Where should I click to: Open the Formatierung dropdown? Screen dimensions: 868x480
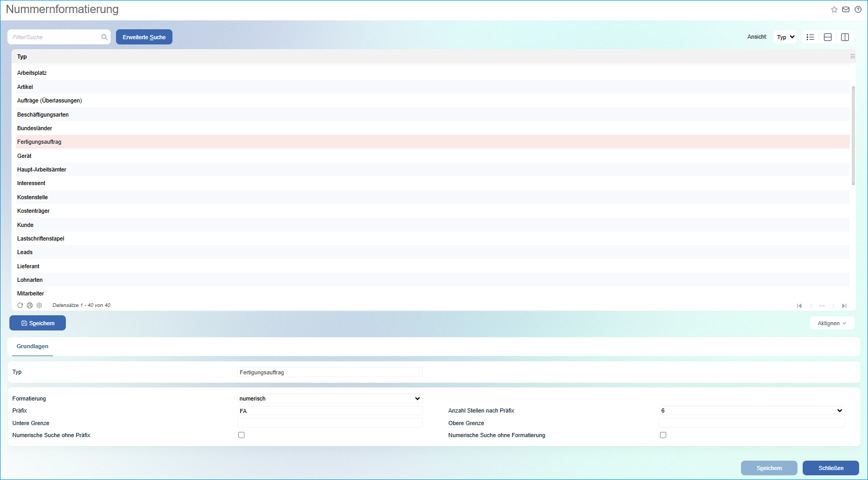pyautogui.click(x=330, y=398)
